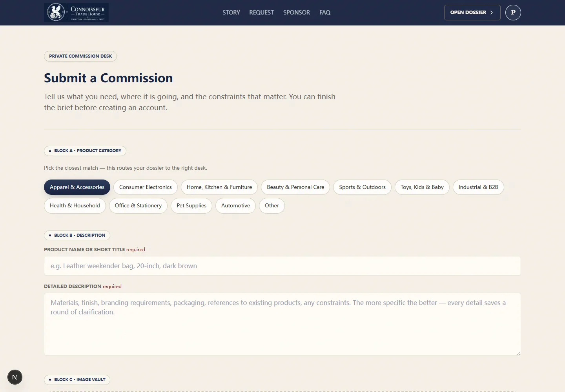Click into the detailed description textarea

[282, 324]
